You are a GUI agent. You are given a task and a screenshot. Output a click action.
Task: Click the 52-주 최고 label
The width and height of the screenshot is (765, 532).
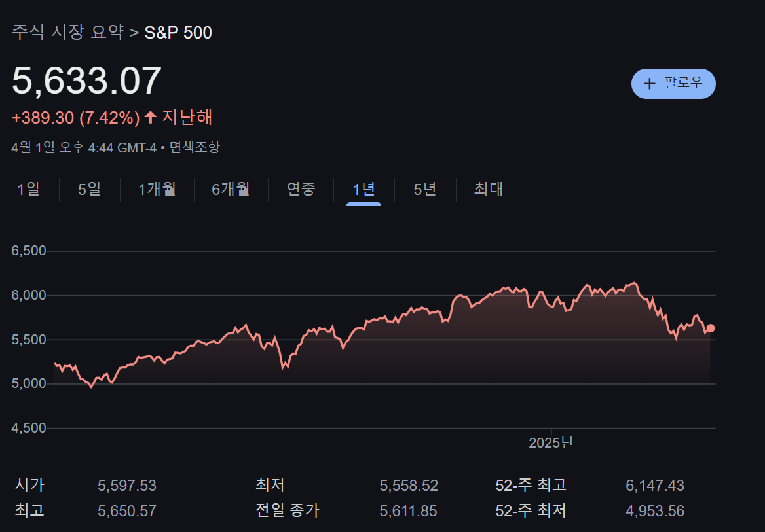point(531,485)
